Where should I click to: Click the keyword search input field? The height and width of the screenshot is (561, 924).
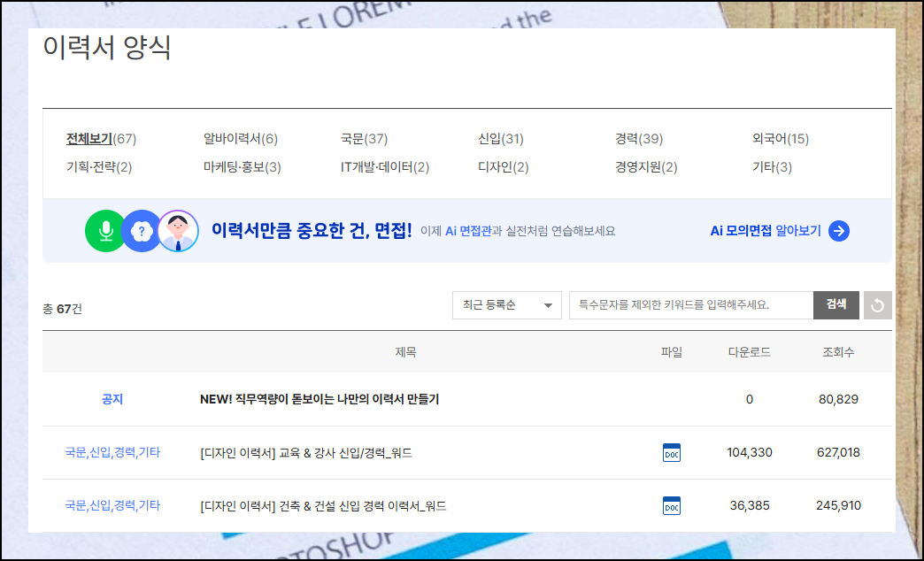pyautogui.click(x=691, y=305)
